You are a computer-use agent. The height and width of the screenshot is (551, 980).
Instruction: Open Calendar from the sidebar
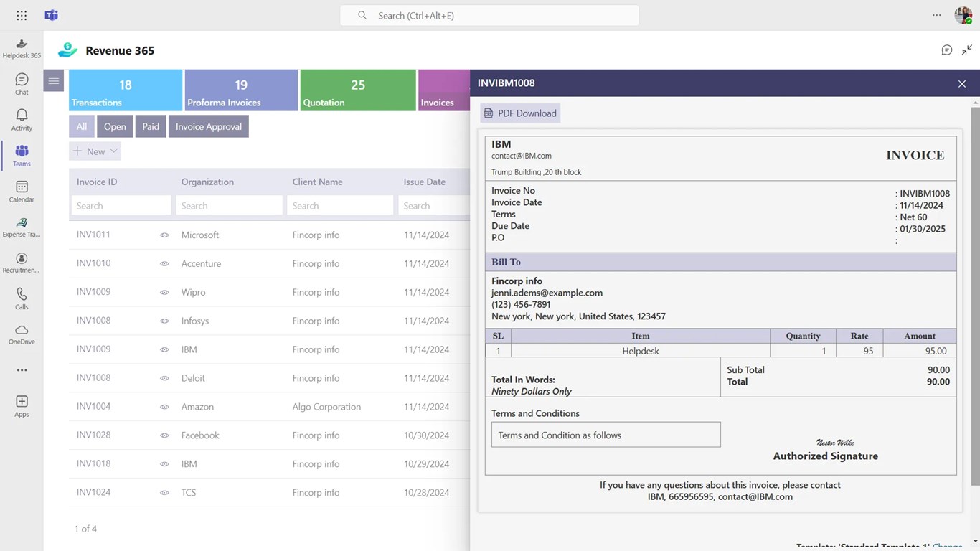point(22,192)
